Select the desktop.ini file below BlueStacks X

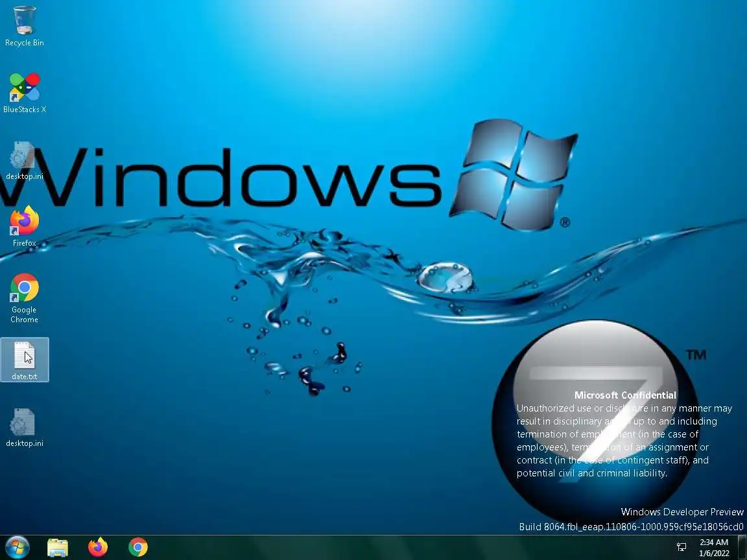click(24, 161)
